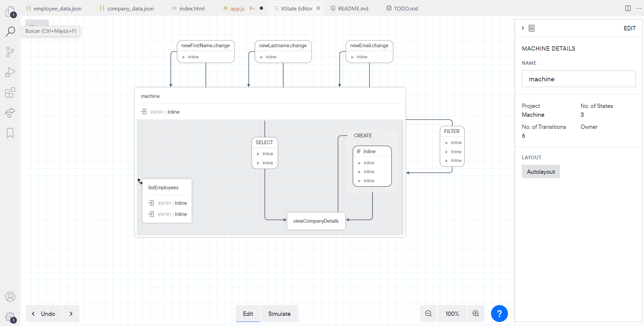
Task: Expand last Inline action under CREATE IF
Action: pos(359,181)
